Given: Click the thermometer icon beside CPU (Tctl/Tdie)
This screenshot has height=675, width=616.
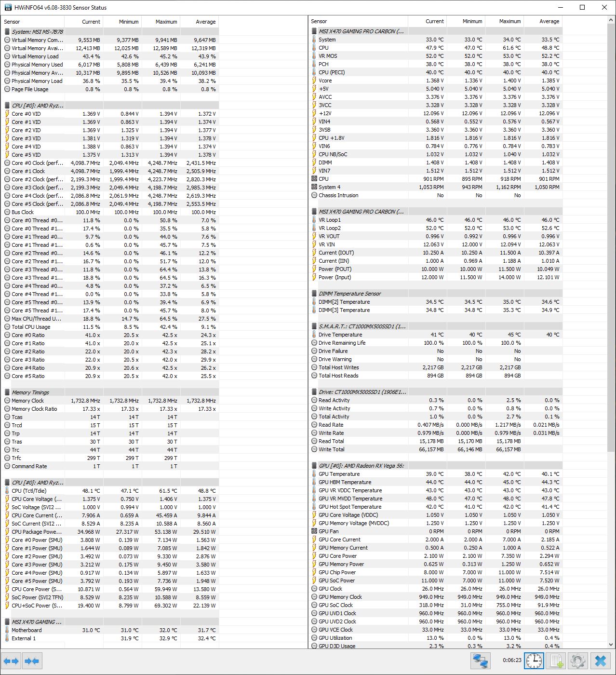Looking at the screenshot, I should (7, 491).
